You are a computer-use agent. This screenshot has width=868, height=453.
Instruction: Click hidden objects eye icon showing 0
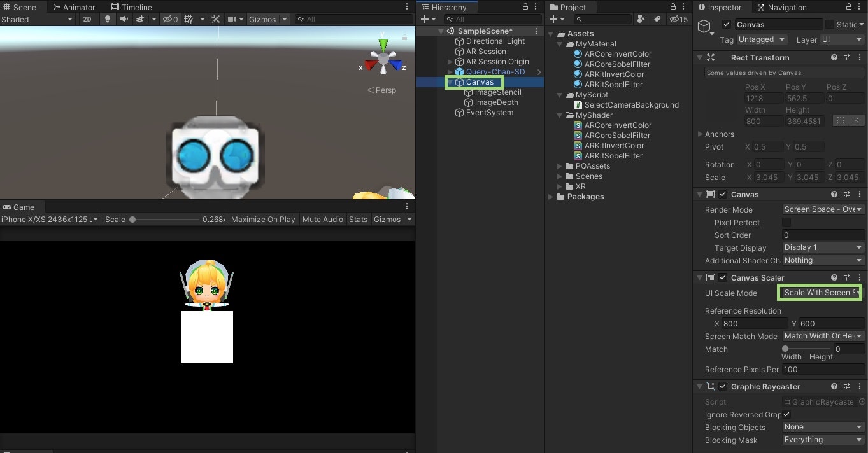[x=170, y=20]
